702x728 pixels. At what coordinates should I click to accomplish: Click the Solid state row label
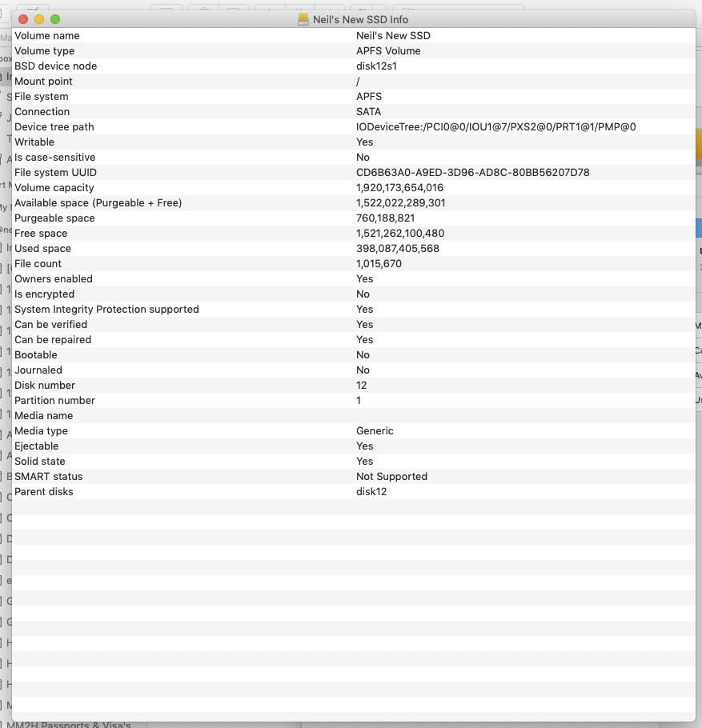pyautogui.click(x=39, y=462)
